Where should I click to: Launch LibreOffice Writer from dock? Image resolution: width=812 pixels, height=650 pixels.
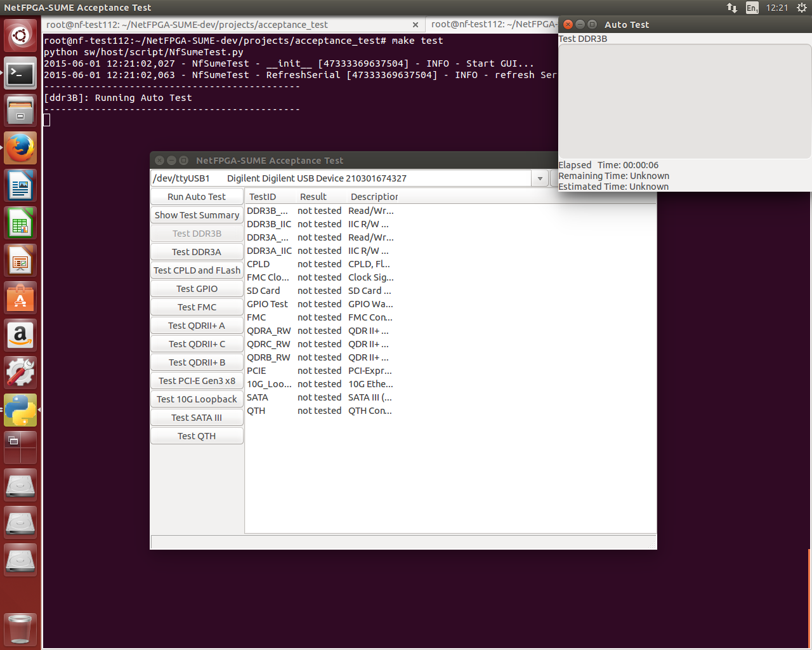pos(21,186)
